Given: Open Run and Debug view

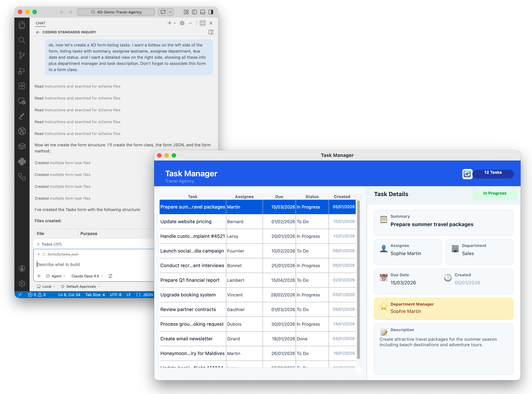Looking at the screenshot, I should [22, 71].
